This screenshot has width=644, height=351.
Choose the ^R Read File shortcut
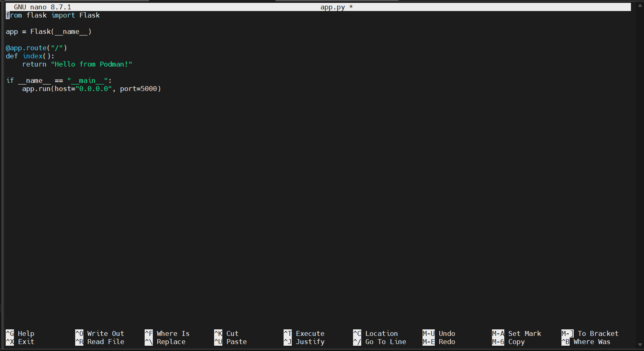tap(100, 342)
